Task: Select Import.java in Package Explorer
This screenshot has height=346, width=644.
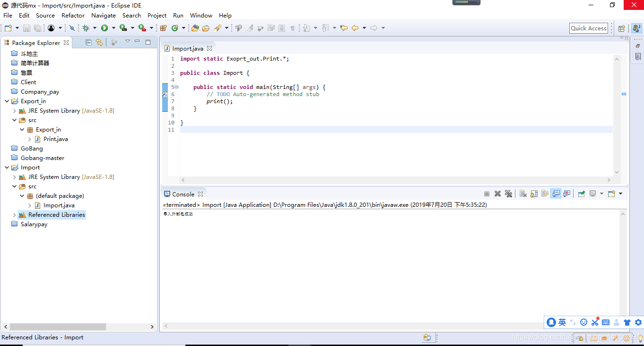Action: (59, 205)
